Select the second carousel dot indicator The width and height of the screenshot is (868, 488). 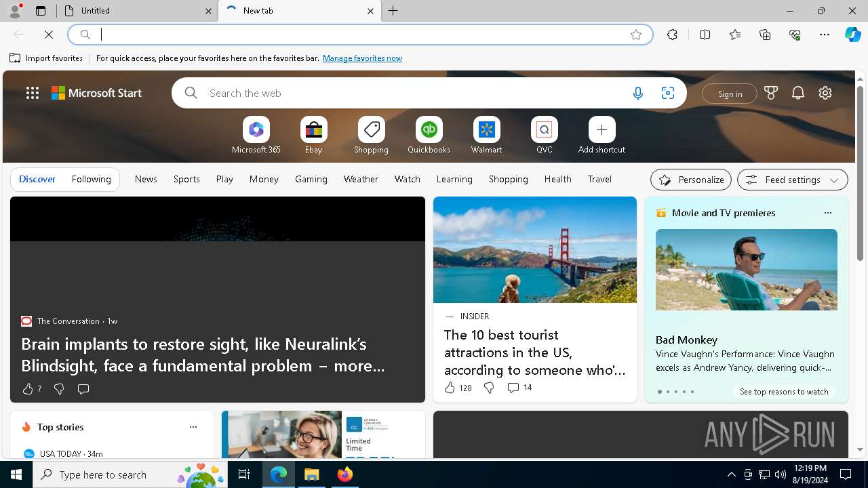[x=667, y=392]
